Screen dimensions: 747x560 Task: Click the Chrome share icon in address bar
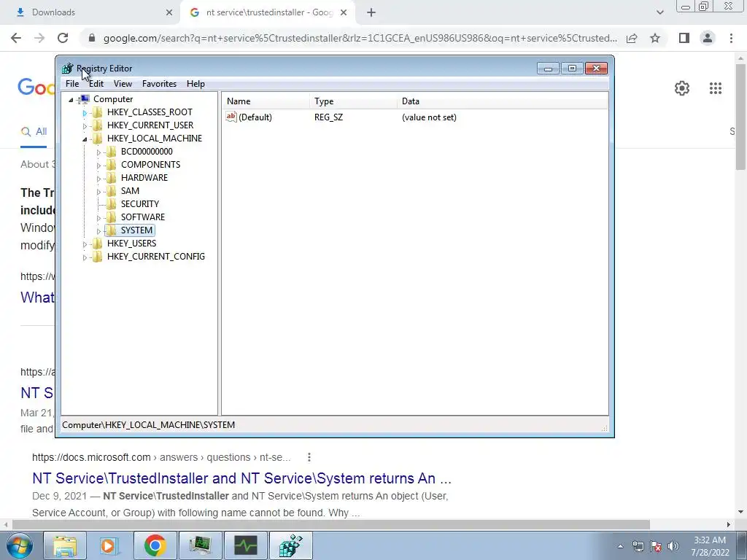632,38
